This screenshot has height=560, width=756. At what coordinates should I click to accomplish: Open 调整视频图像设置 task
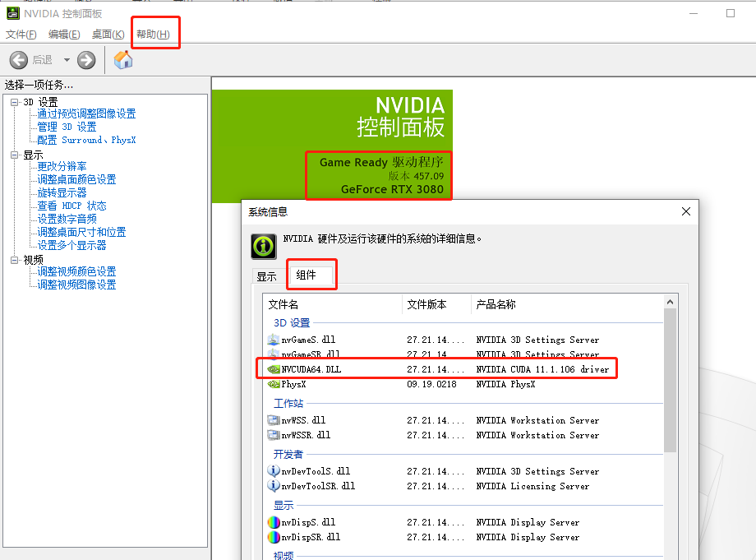(x=76, y=285)
